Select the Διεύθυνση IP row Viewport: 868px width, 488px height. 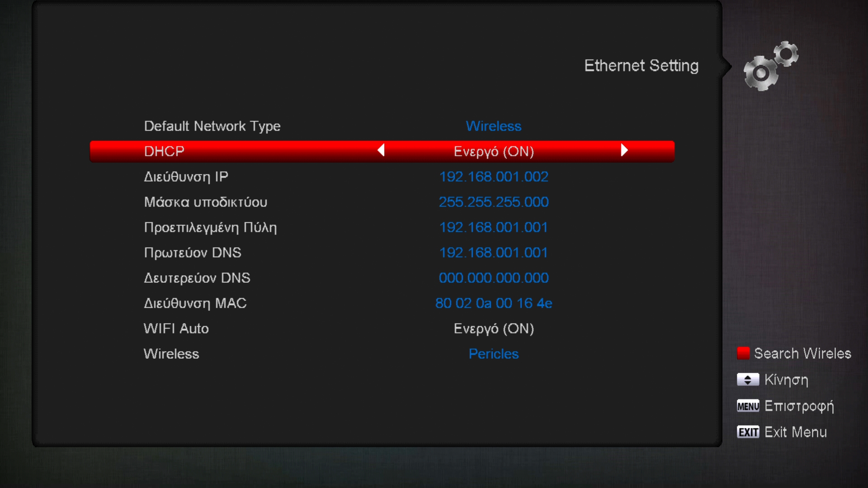382,177
